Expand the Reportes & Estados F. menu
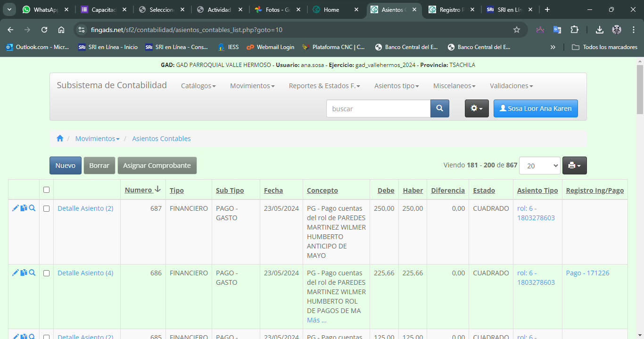 tap(324, 86)
